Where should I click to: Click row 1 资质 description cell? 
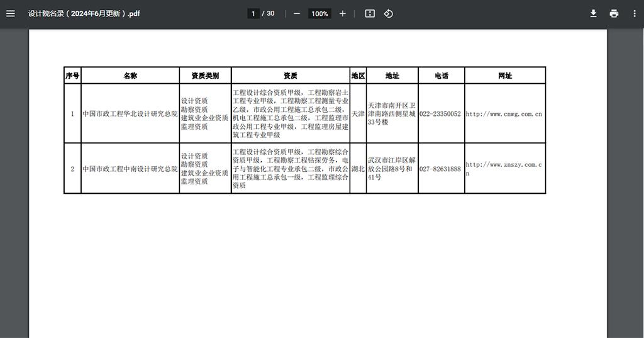point(291,113)
